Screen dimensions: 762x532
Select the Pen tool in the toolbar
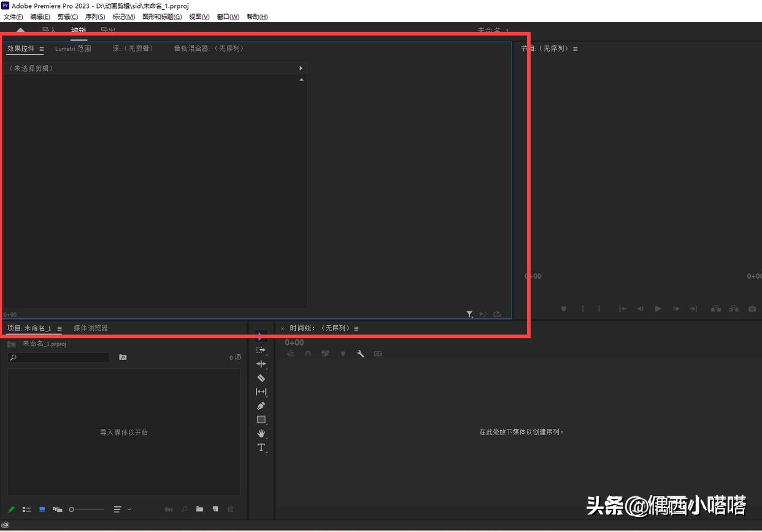261,406
